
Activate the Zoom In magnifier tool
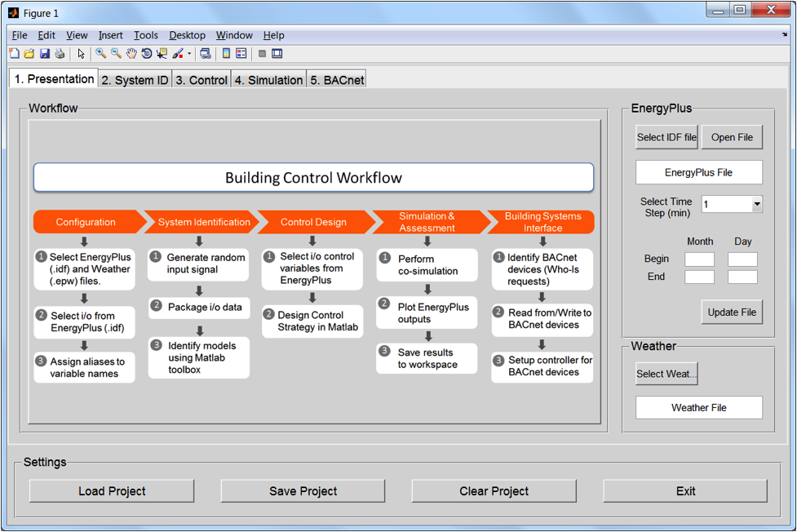[x=100, y=53]
